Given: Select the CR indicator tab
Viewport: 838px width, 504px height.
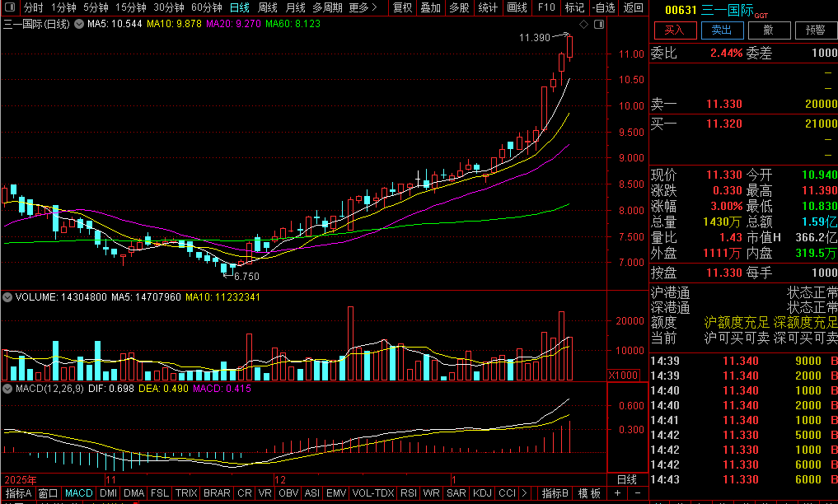Looking at the screenshot, I should (244, 493).
